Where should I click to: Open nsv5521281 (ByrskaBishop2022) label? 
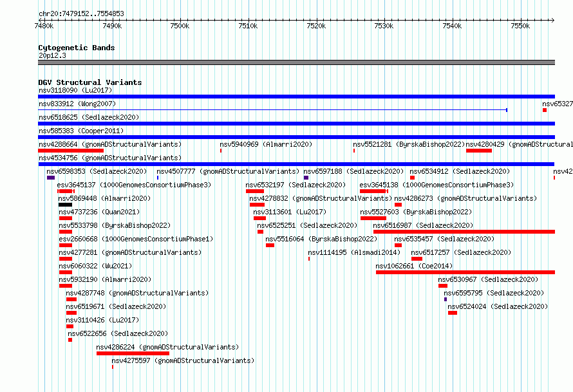coord(409,144)
